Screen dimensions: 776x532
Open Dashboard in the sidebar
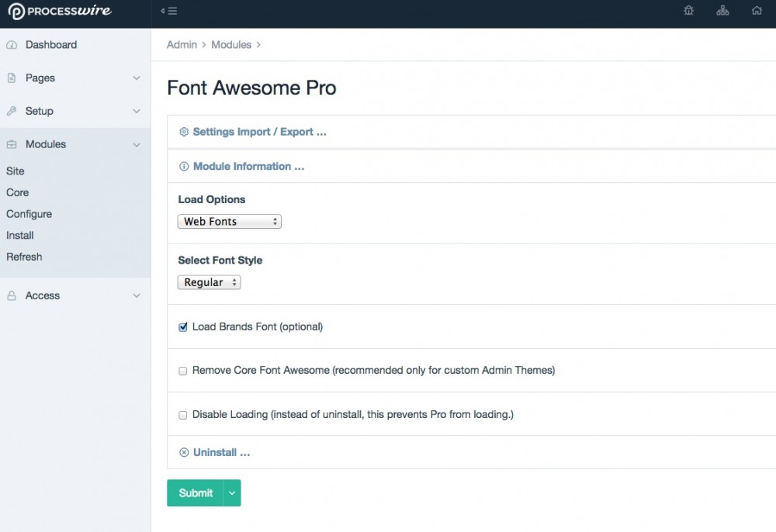[x=51, y=45]
